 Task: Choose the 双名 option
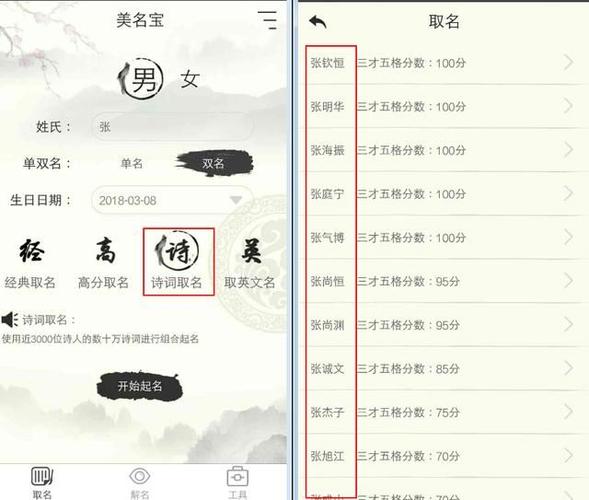coord(214,163)
